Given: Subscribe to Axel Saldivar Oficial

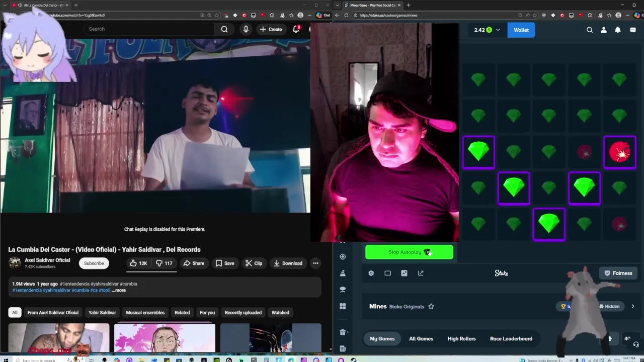Looking at the screenshot, I should (94, 263).
